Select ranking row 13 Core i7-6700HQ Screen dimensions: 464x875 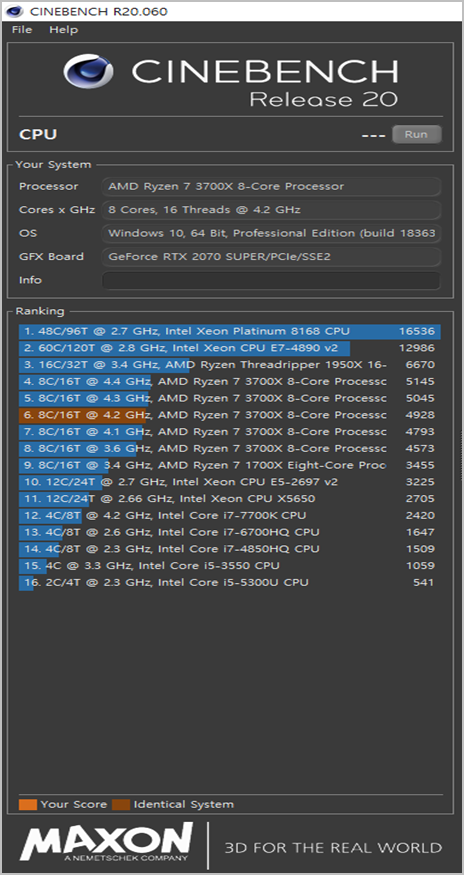(229, 532)
